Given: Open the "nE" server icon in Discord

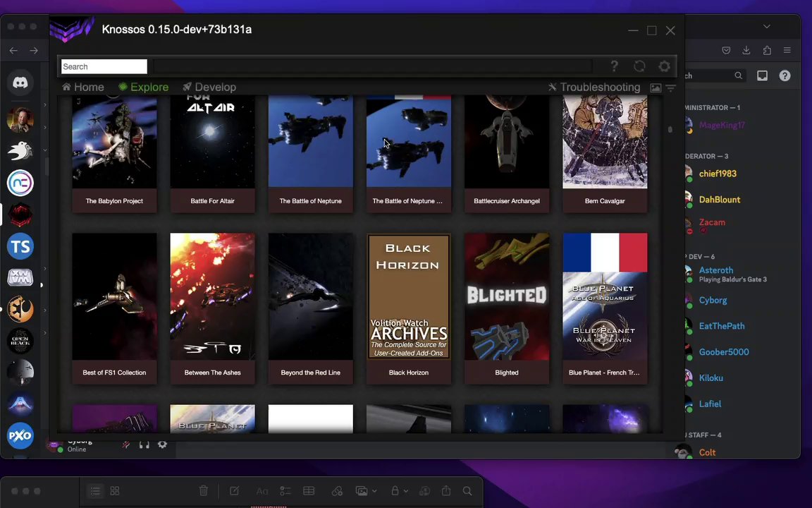Looking at the screenshot, I should click(20, 183).
